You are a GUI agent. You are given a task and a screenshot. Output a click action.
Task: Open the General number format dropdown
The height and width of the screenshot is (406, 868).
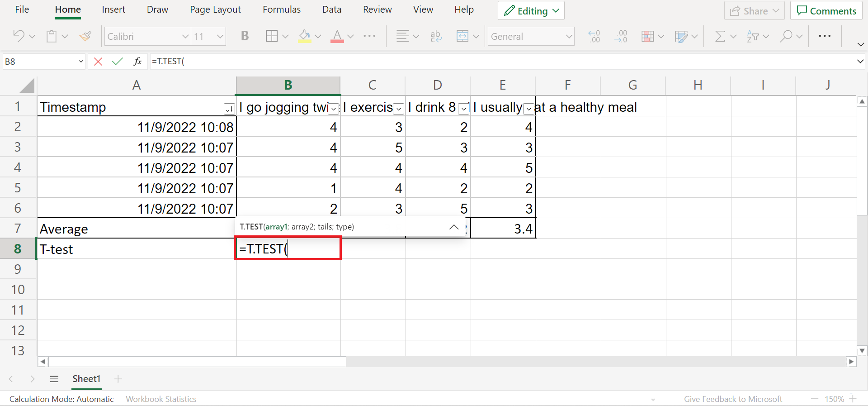click(x=569, y=36)
